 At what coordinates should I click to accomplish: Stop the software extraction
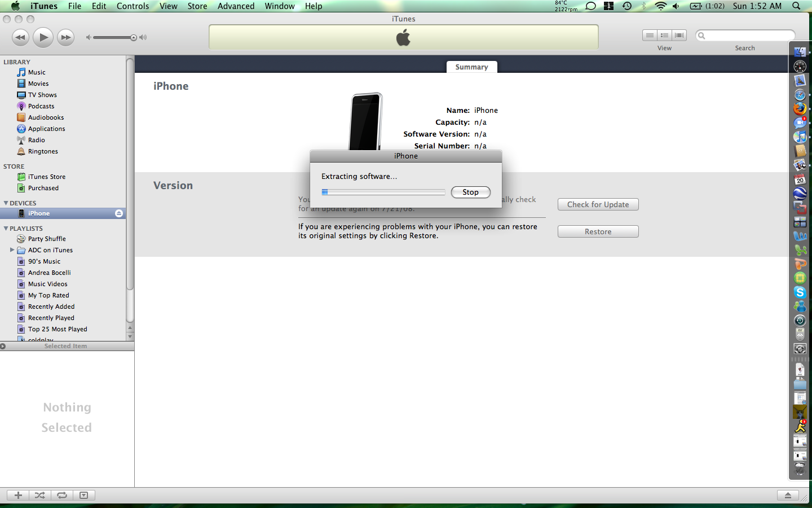click(471, 192)
